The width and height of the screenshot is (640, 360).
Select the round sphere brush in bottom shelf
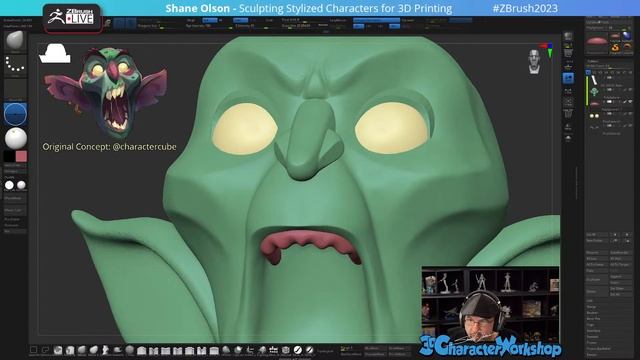coord(130,350)
